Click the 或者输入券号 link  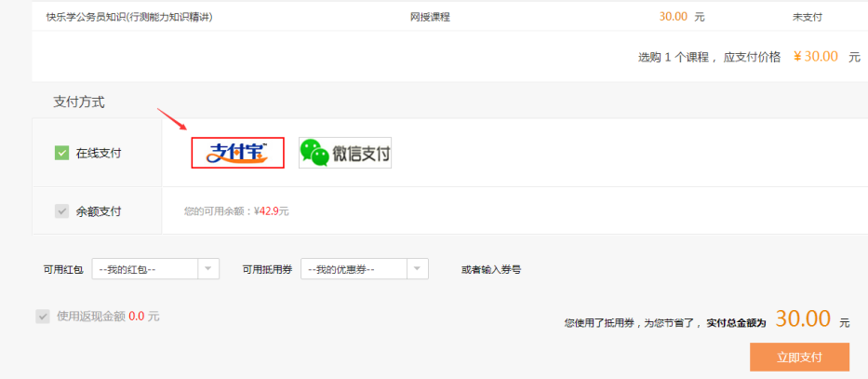tap(490, 269)
